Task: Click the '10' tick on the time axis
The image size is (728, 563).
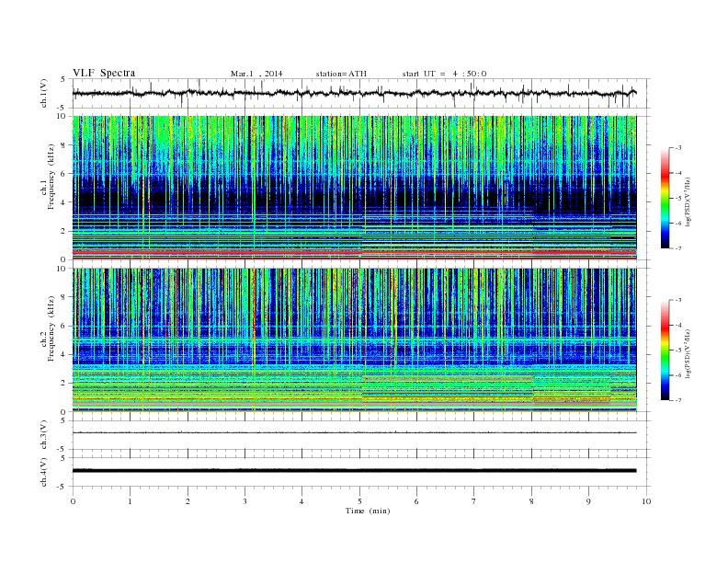Action: pyautogui.click(x=646, y=501)
